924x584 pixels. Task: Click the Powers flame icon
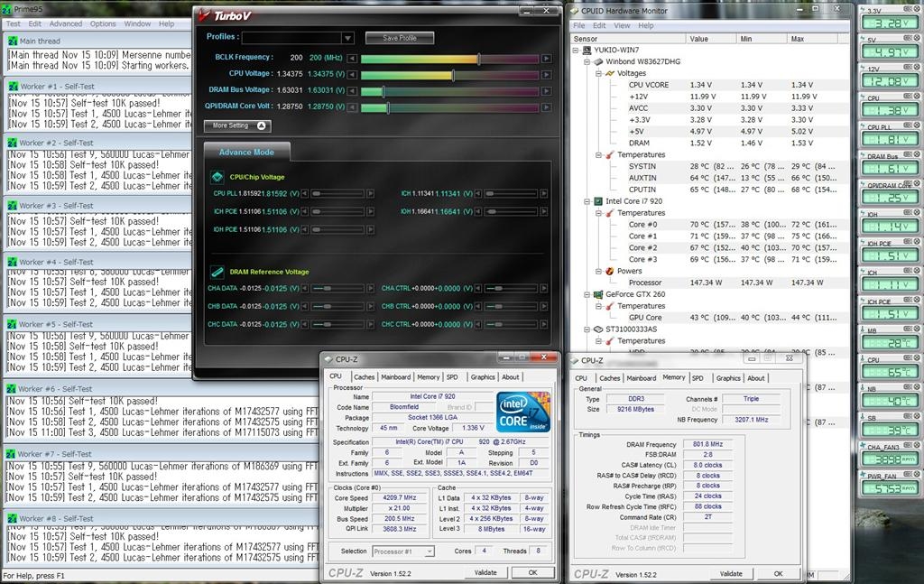coord(609,271)
